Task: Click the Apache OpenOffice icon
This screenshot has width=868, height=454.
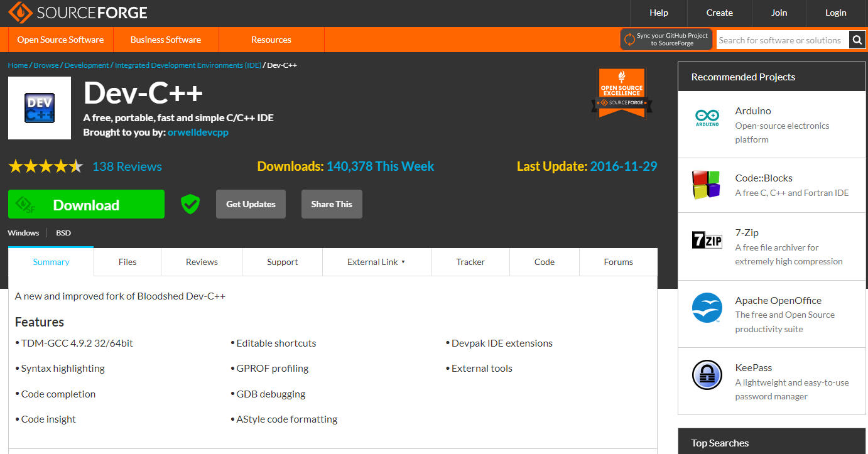Action: 707,308
